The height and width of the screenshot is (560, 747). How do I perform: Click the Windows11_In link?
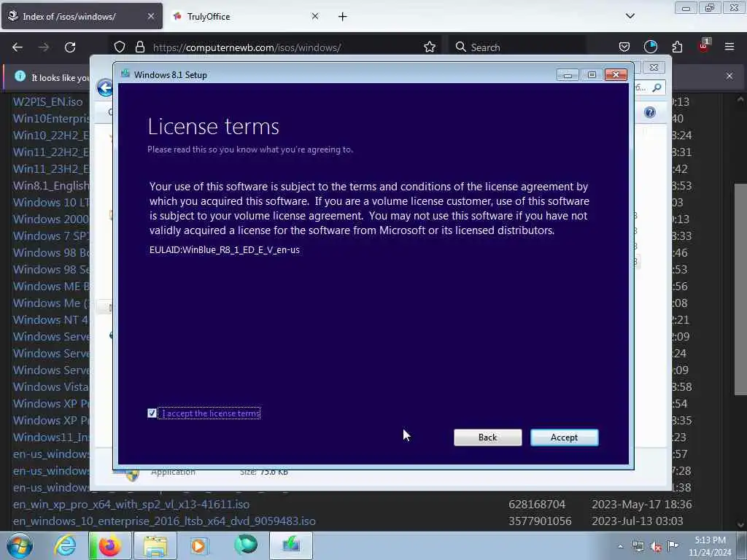point(51,437)
